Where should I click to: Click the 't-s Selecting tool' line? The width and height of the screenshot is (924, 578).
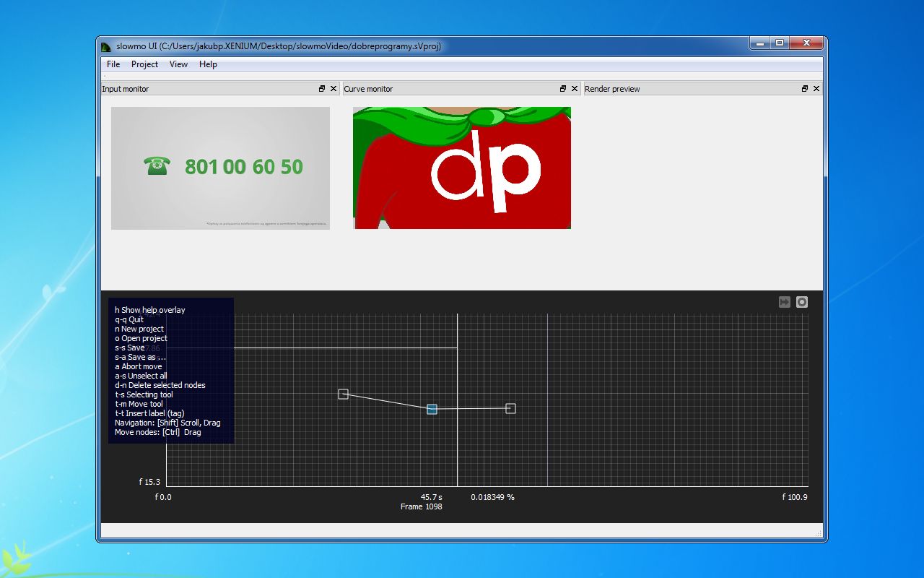pyautogui.click(x=144, y=394)
